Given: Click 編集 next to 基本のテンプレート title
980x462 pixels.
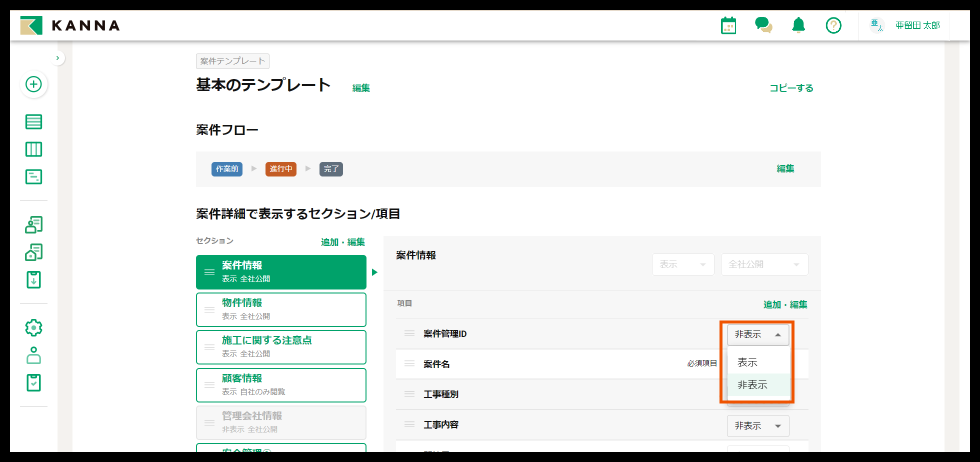Looking at the screenshot, I should click(x=361, y=88).
